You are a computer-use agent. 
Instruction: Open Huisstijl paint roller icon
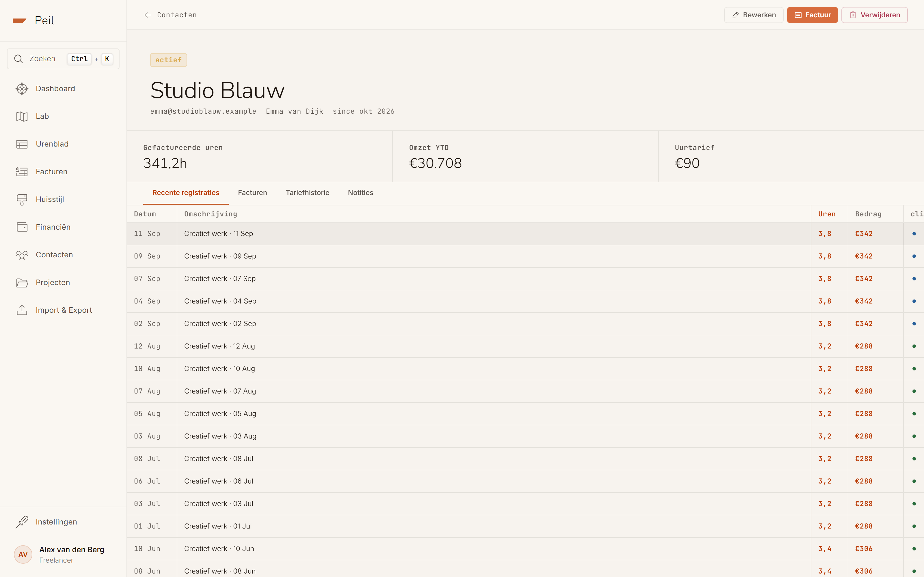tap(22, 200)
